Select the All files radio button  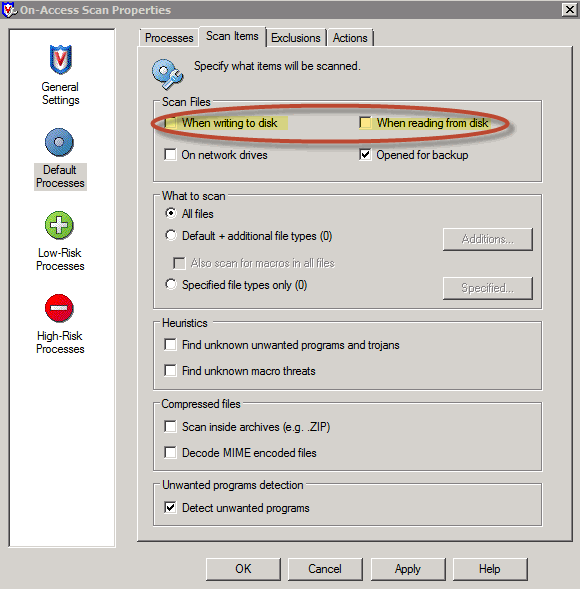(171, 213)
